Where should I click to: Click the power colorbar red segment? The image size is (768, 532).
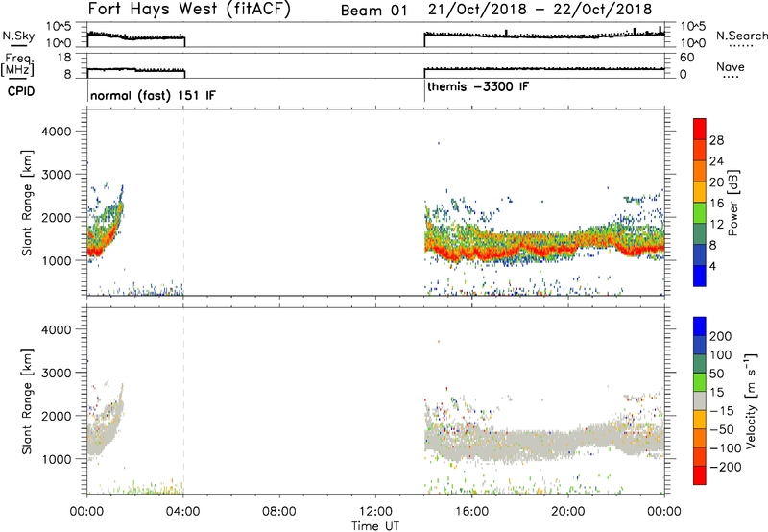[700, 130]
